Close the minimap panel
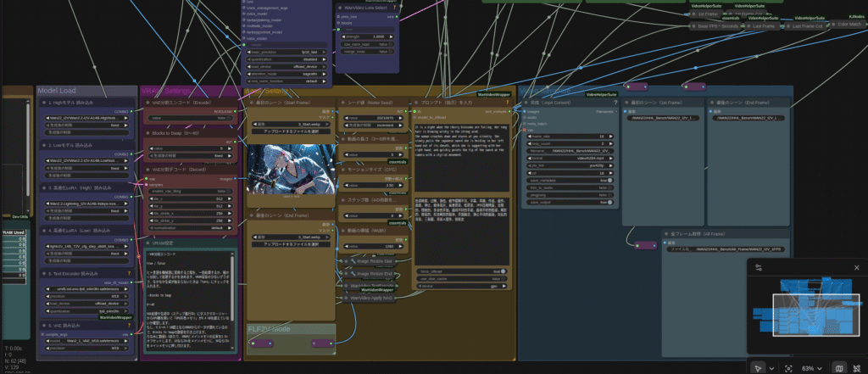868x374 pixels. (857, 268)
